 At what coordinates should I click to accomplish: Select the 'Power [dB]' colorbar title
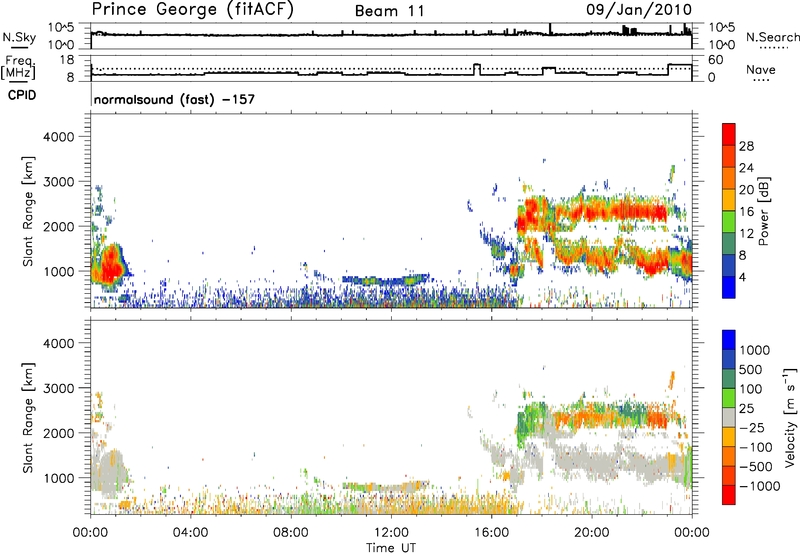[763, 211]
